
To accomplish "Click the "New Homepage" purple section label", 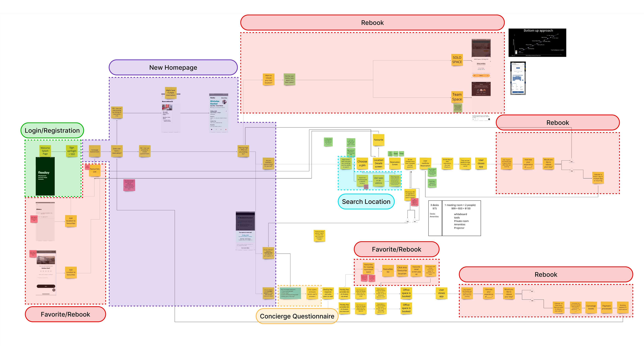I will pos(173,67).
